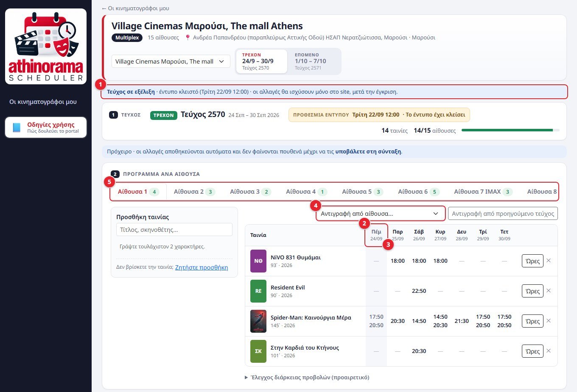Click the ΠΡΟΘΕΣΜΙΑ ΕΝΤΥΠΟΥ deadline notice

379,115
